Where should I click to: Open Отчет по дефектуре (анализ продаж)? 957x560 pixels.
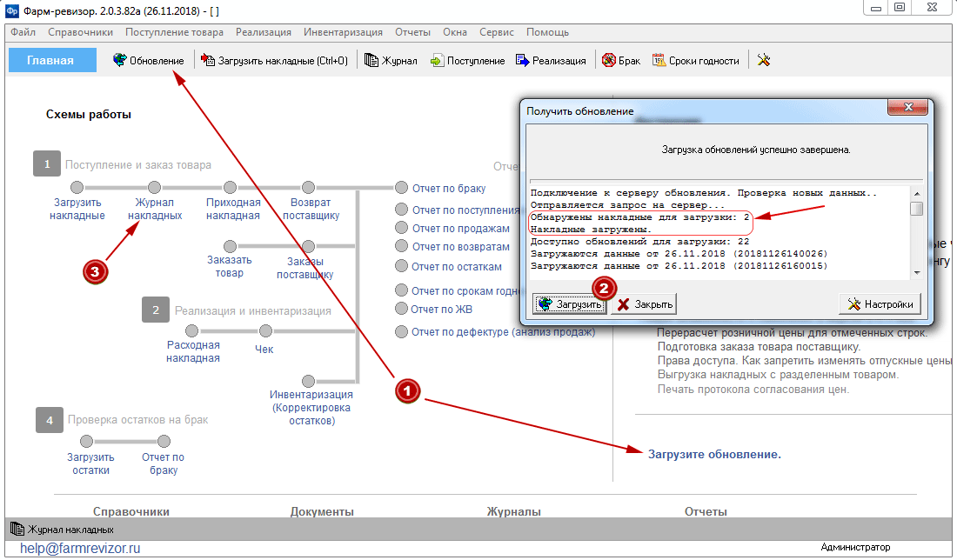(503, 332)
